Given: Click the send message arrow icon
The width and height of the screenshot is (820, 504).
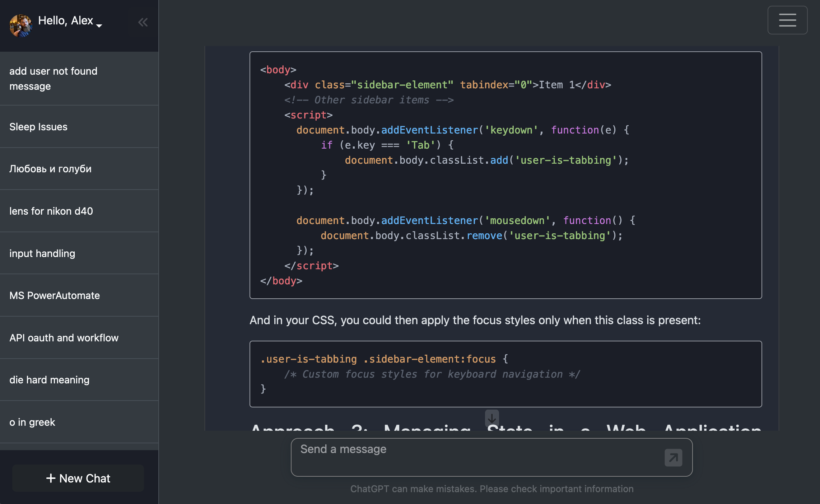Looking at the screenshot, I should (x=673, y=457).
